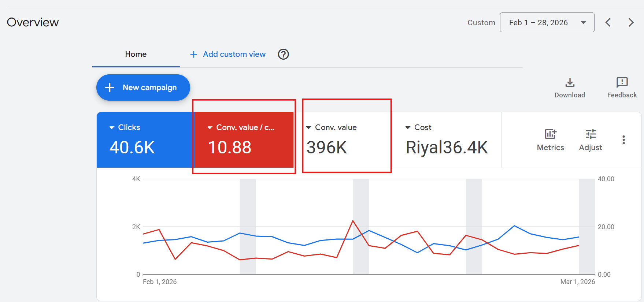Start a New campaign

point(143,87)
